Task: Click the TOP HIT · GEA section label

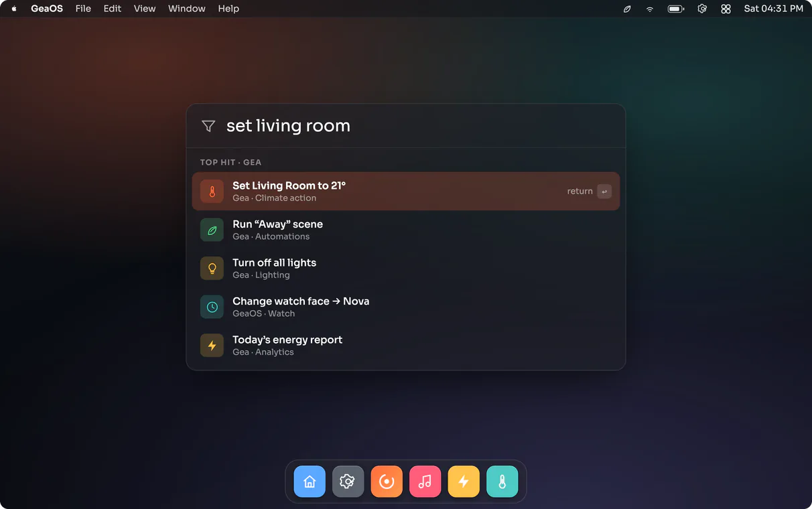Action: (x=230, y=162)
